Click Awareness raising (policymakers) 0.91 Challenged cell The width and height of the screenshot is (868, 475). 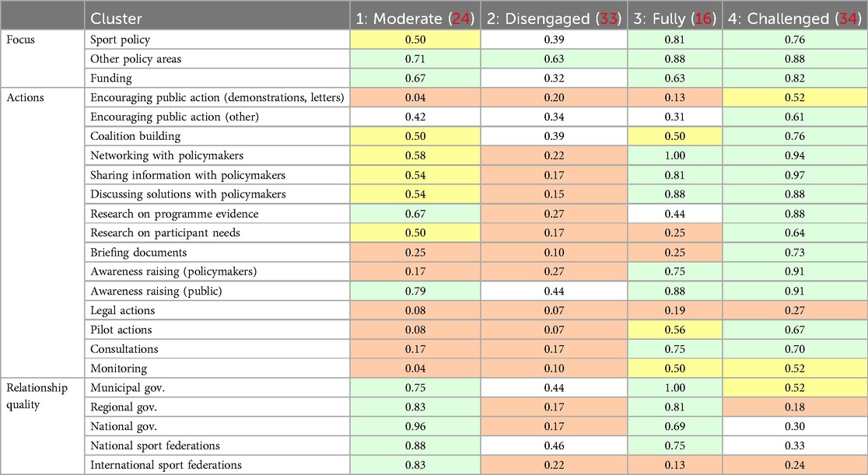795,272
